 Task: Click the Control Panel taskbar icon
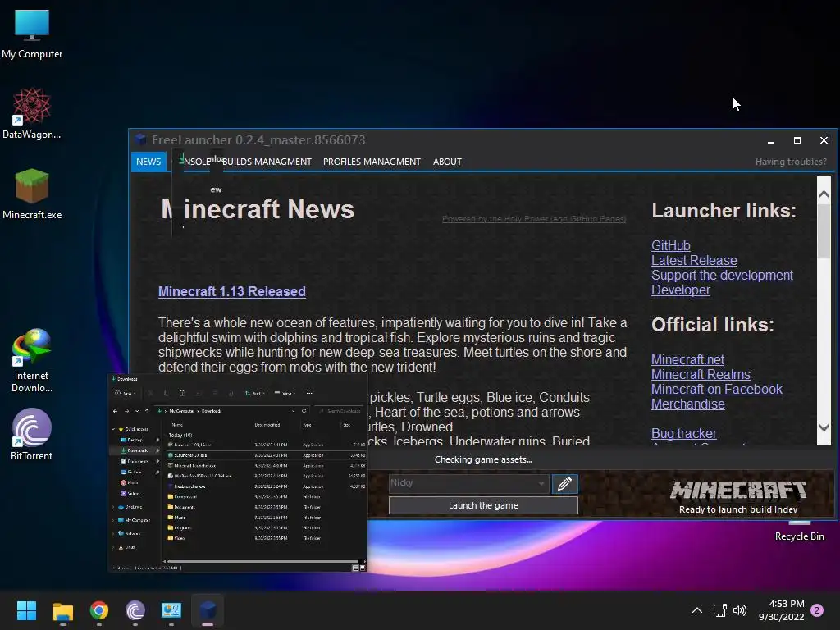coord(171,610)
